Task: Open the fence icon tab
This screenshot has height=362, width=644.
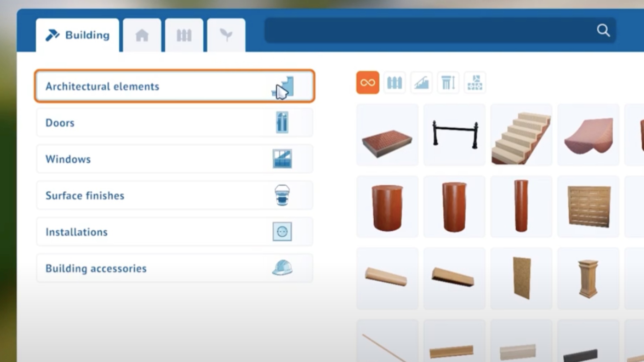Action: [184, 35]
